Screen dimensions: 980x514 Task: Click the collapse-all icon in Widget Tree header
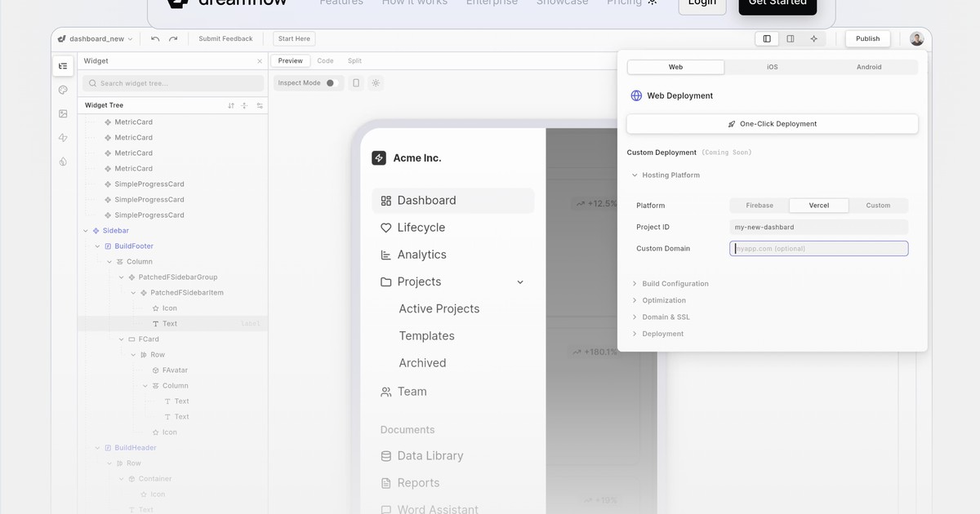coord(244,105)
